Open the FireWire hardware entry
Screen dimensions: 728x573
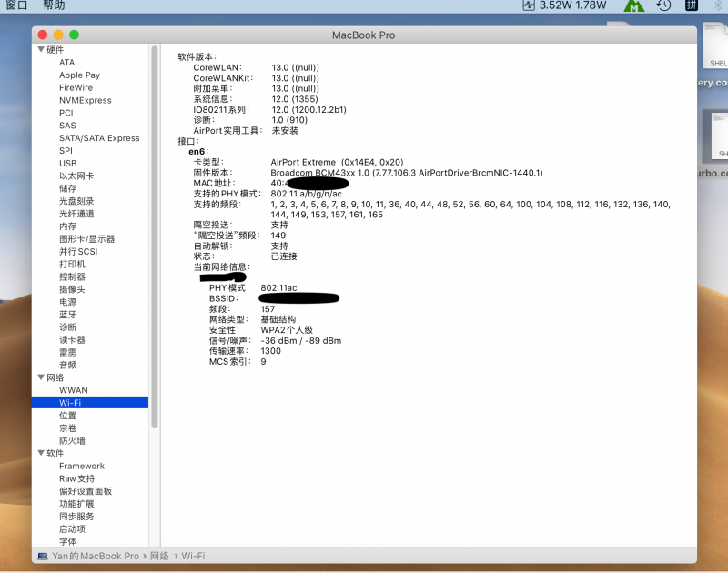tap(76, 87)
